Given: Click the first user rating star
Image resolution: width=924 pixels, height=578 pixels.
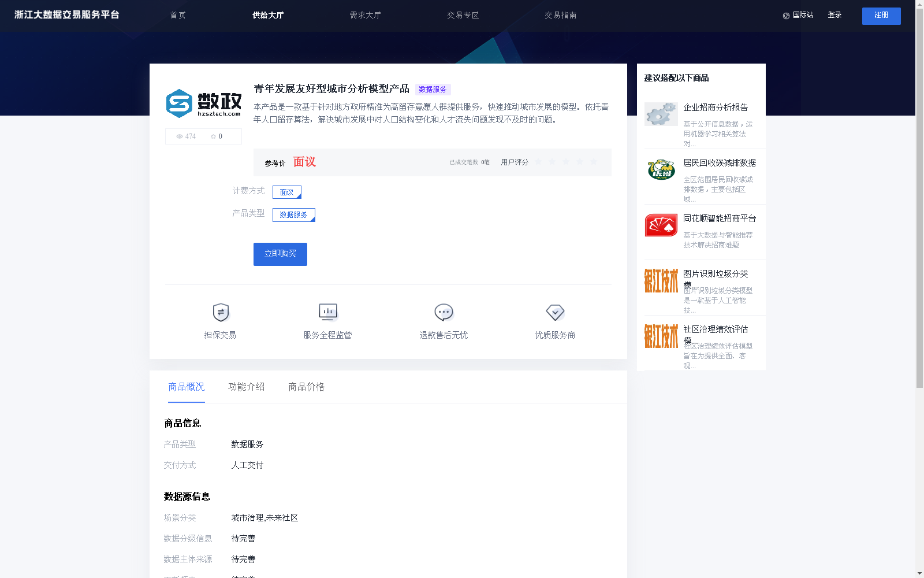Looking at the screenshot, I should pyautogui.click(x=538, y=162).
